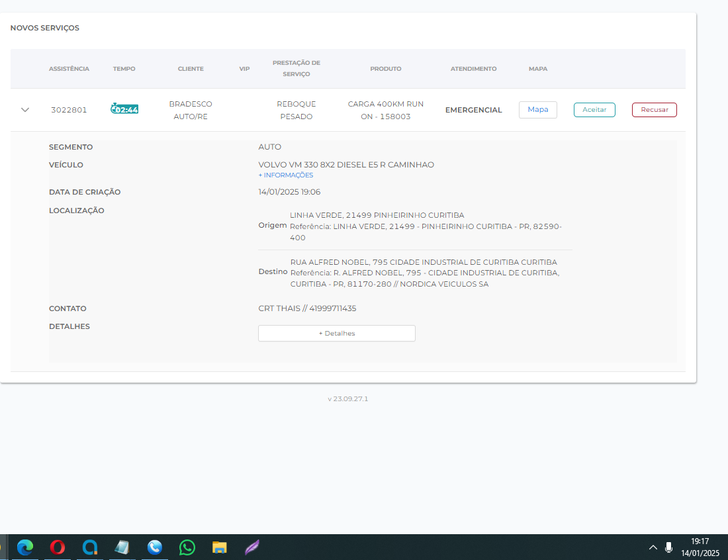The height and width of the screenshot is (560, 728).
Task: Launch Opera browser from the taskbar
Action: [x=58, y=547]
